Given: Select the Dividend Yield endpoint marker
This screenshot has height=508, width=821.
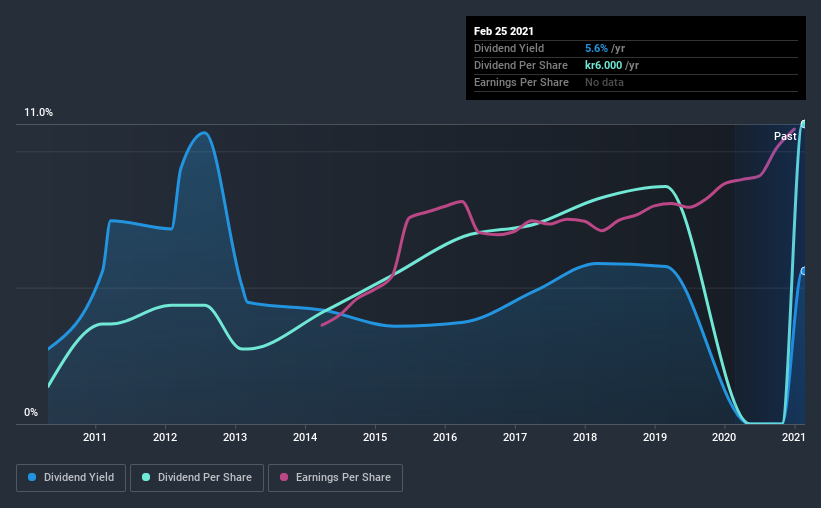Looking at the screenshot, I should coord(804,271).
